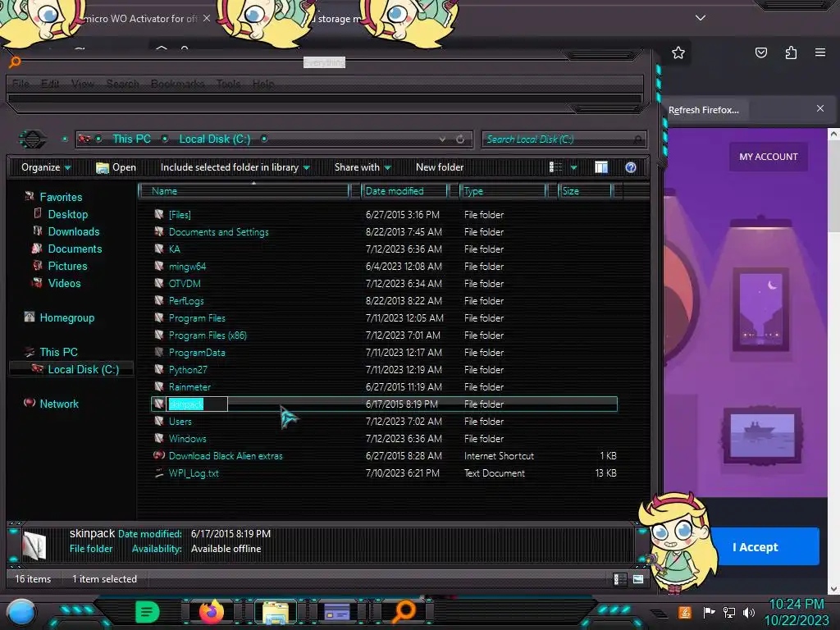Screen dimensions: 840x630
Task: Expand the This PC breadcrumb arrow
Action: click(x=165, y=139)
